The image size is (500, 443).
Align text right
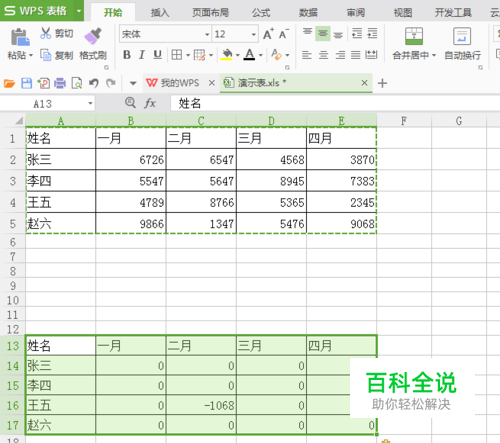click(x=340, y=55)
